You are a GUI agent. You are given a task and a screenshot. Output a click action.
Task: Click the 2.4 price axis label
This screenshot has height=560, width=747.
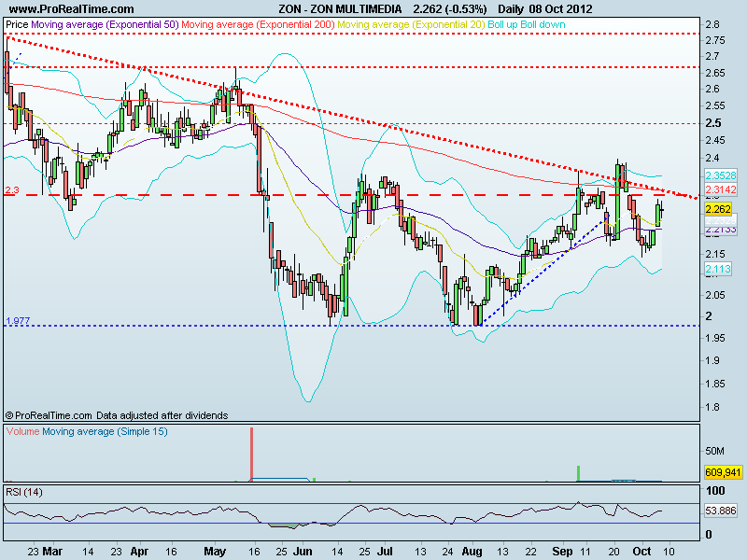tap(712, 158)
